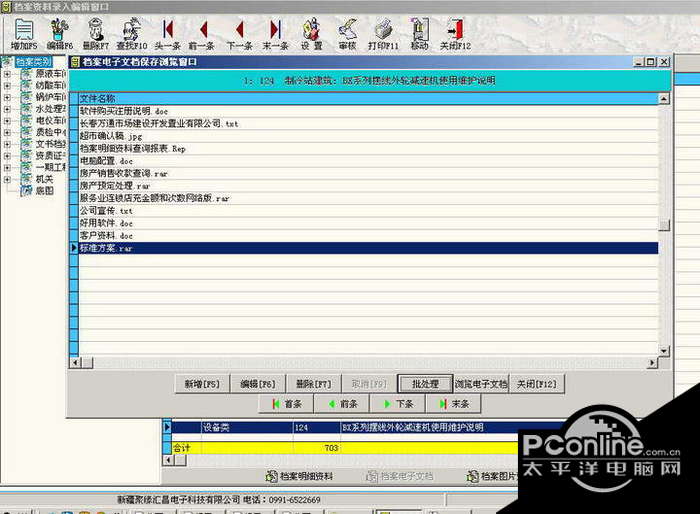Select file 电脑配置.doc
The image size is (700, 514).
(x=368, y=161)
